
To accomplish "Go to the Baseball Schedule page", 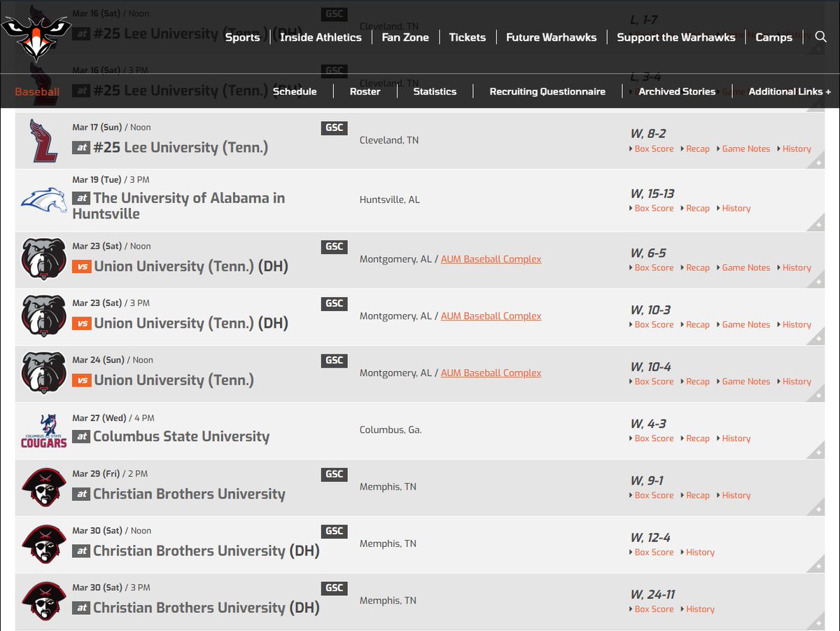I will 295,91.
